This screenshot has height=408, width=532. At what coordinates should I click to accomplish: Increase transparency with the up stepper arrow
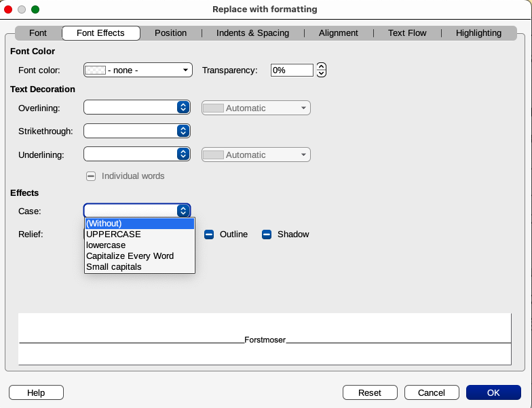coord(322,66)
